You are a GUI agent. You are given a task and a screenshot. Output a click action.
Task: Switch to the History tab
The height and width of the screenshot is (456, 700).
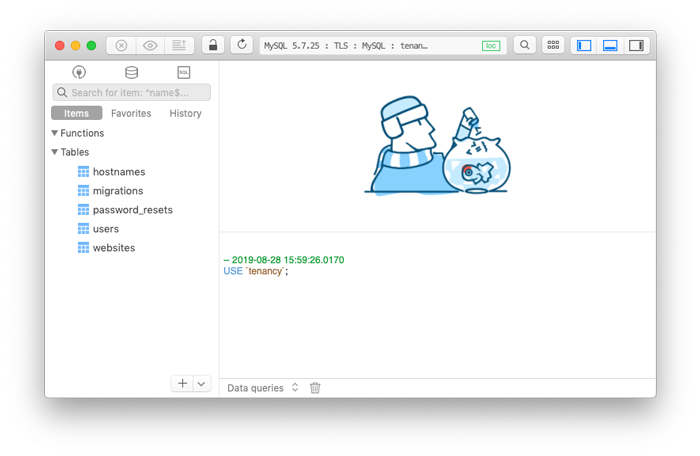tap(185, 113)
